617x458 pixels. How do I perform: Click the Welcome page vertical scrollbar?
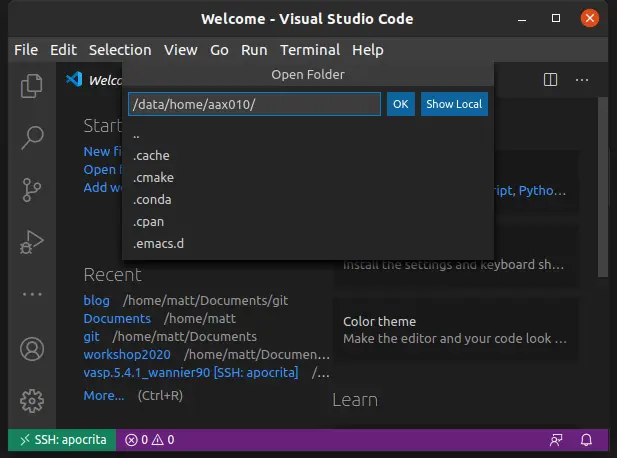tap(602, 187)
